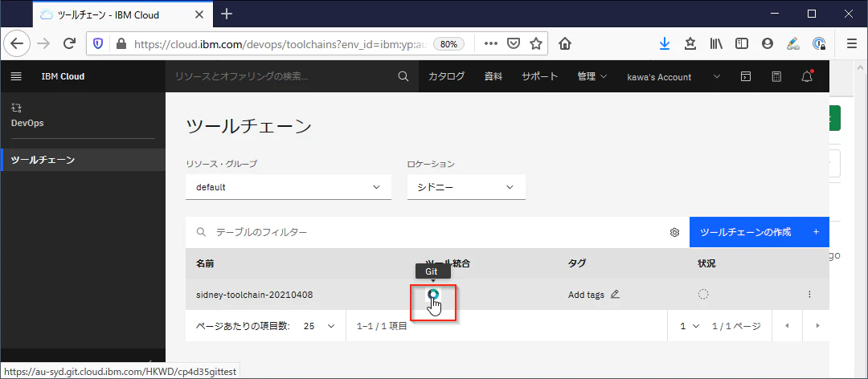The image size is (868, 379).
Task: Click the 1–1 / 1 項目 item count text
Action: (382, 326)
